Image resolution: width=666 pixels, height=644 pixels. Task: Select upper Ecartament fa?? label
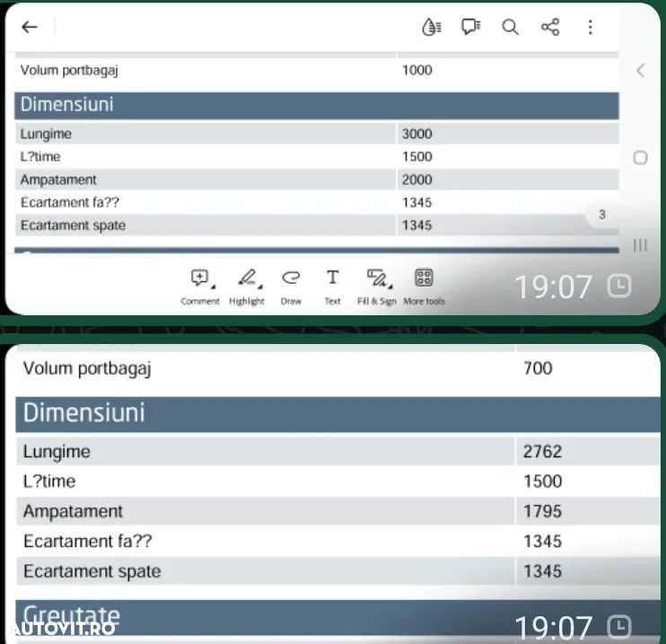[70, 202]
